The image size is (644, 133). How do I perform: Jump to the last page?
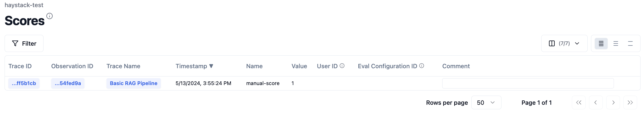[x=630, y=102]
